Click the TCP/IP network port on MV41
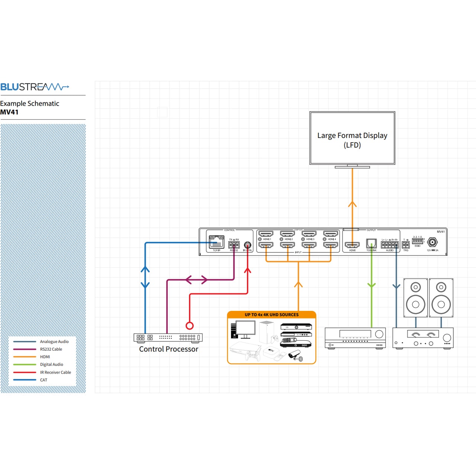476x476 pixels. (216, 242)
